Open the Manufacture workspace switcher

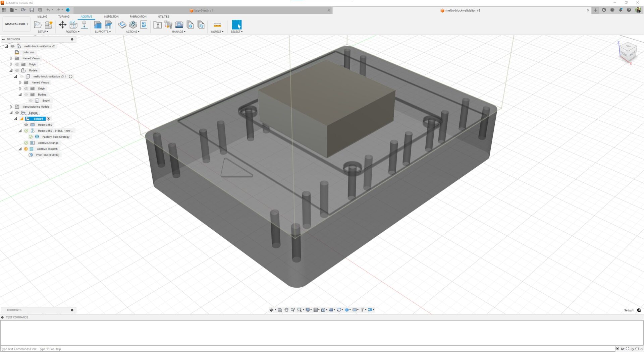[x=16, y=23]
